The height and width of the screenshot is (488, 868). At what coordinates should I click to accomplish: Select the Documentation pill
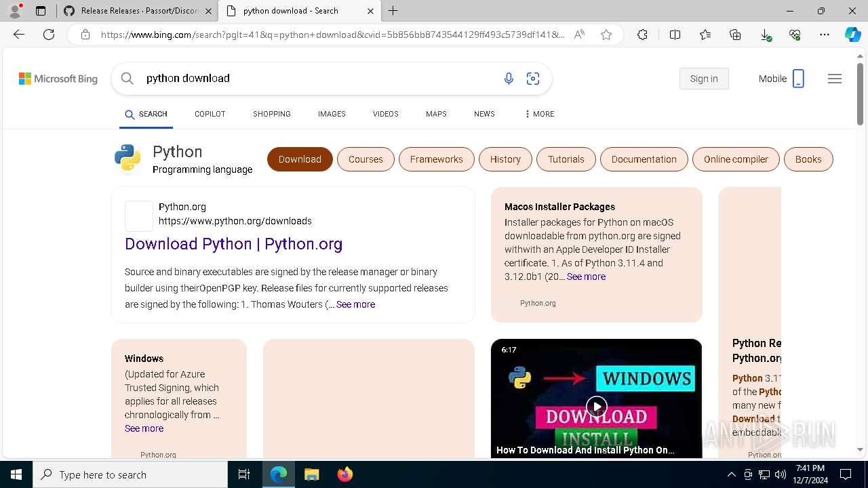click(x=644, y=159)
